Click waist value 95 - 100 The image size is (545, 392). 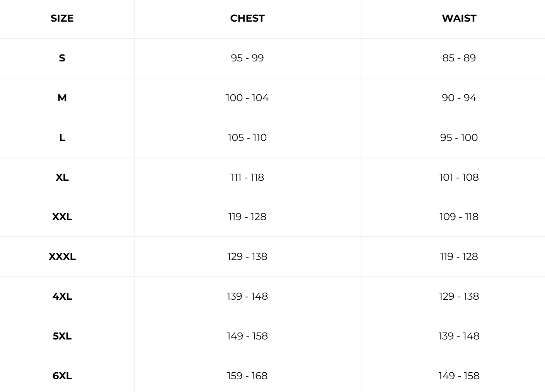click(459, 137)
